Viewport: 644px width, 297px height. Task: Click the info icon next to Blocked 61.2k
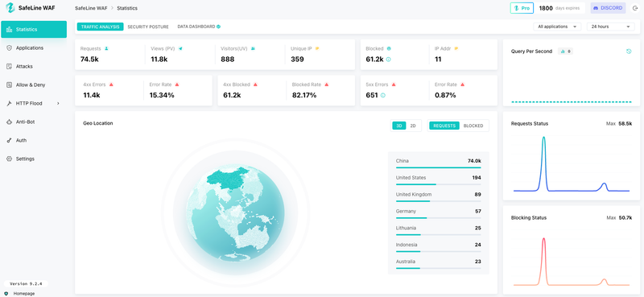[x=389, y=59]
